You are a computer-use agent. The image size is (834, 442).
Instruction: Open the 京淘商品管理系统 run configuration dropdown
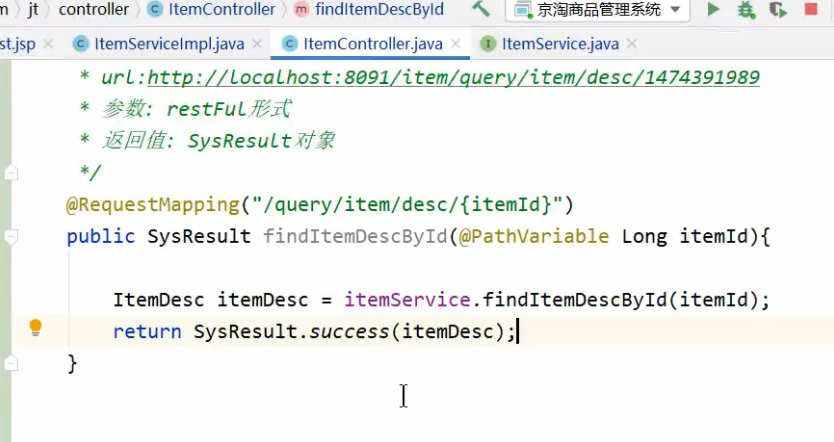598,10
